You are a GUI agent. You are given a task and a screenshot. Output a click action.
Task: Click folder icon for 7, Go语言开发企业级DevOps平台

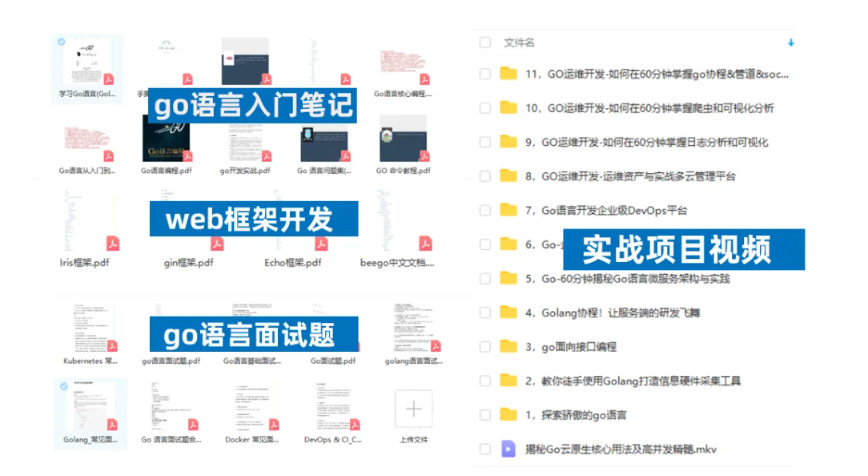508,210
